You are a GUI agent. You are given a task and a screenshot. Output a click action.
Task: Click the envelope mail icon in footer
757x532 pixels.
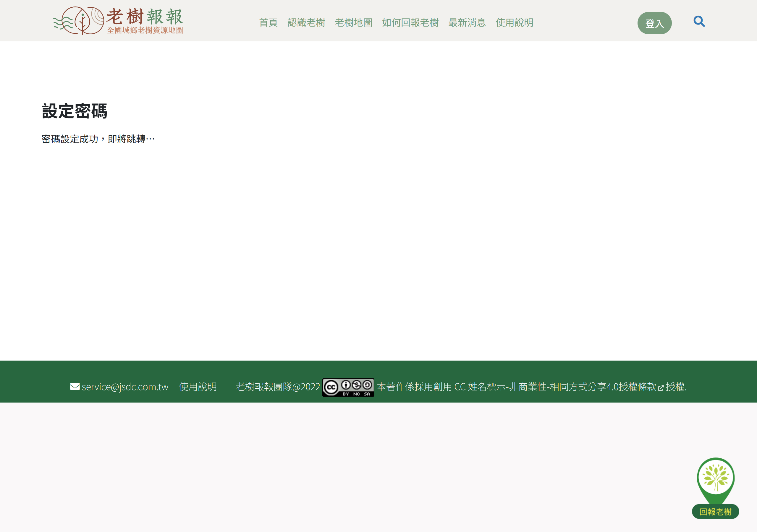(75, 387)
